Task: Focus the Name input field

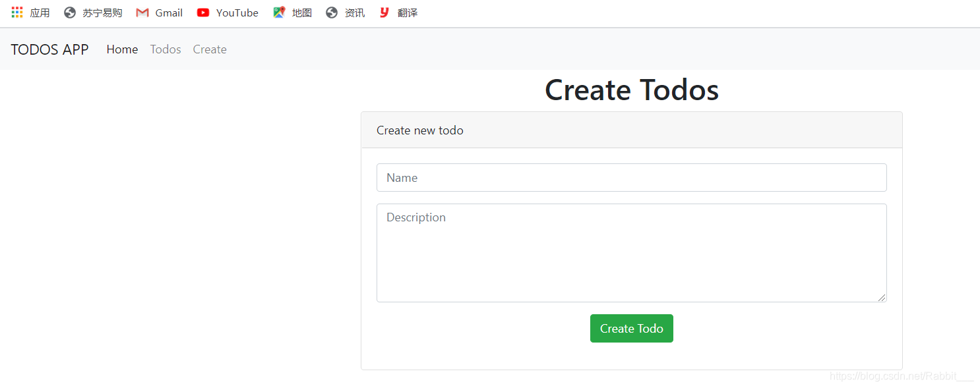Action: pos(631,178)
